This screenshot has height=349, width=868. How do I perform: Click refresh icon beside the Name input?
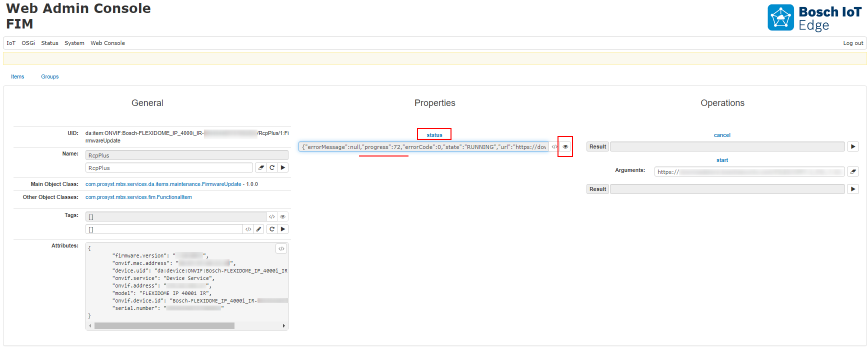click(x=272, y=168)
